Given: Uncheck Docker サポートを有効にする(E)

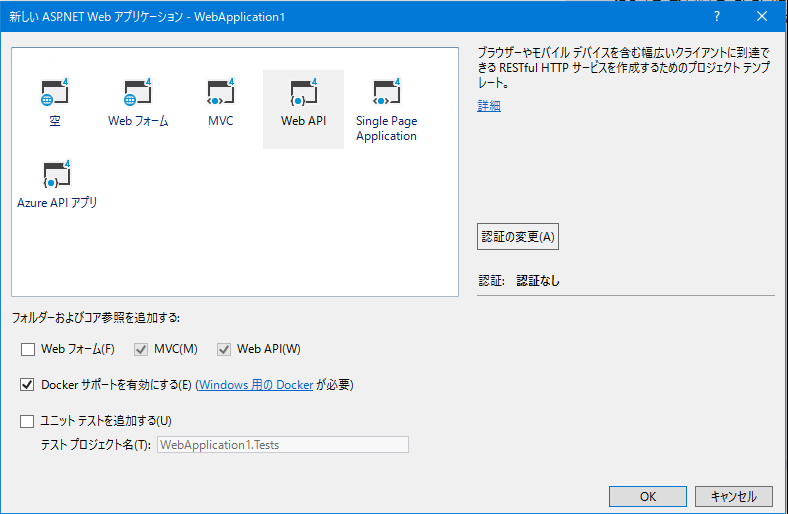Looking at the screenshot, I should pyautogui.click(x=27, y=385).
